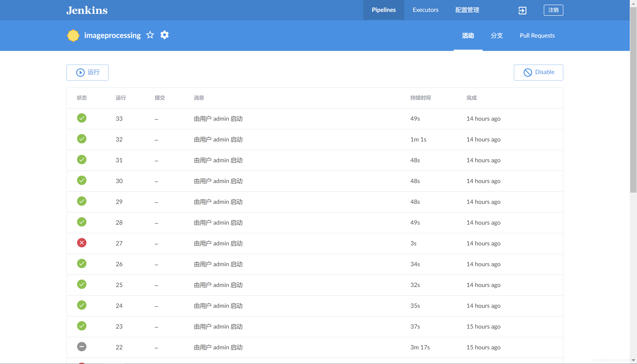
Task: Click run number 28
Action: tap(119, 223)
